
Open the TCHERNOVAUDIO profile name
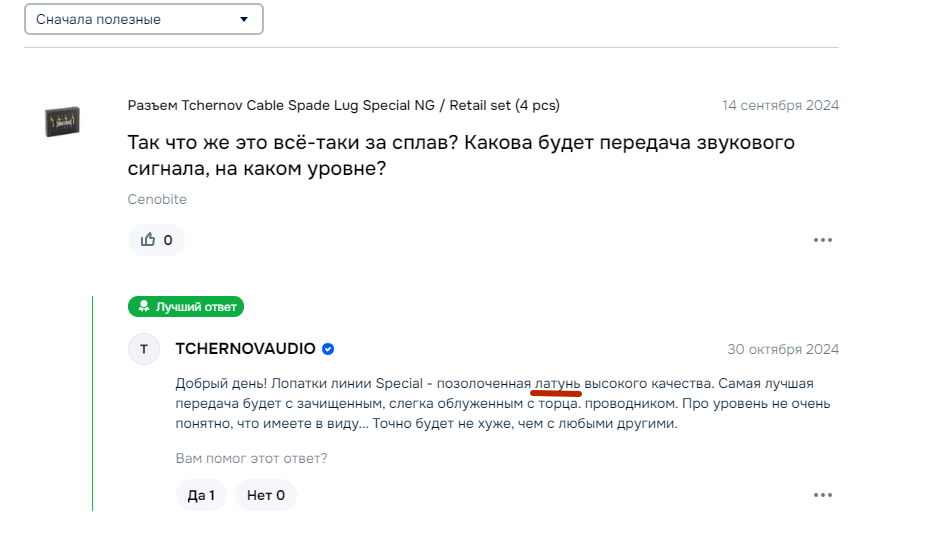pos(245,349)
